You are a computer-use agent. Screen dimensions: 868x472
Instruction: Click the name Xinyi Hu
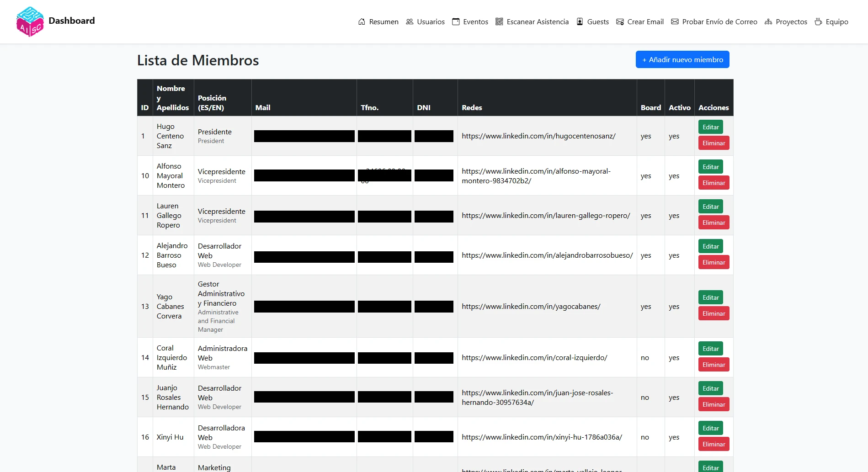(x=170, y=437)
